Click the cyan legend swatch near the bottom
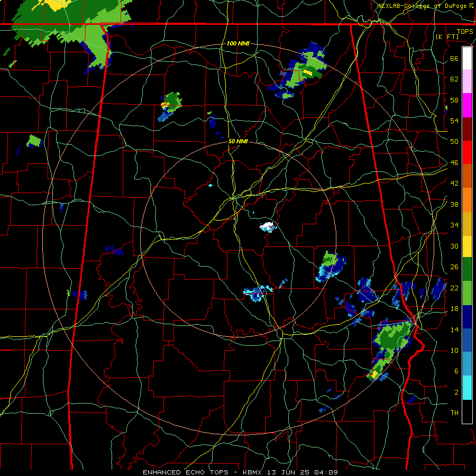 click(467, 388)
